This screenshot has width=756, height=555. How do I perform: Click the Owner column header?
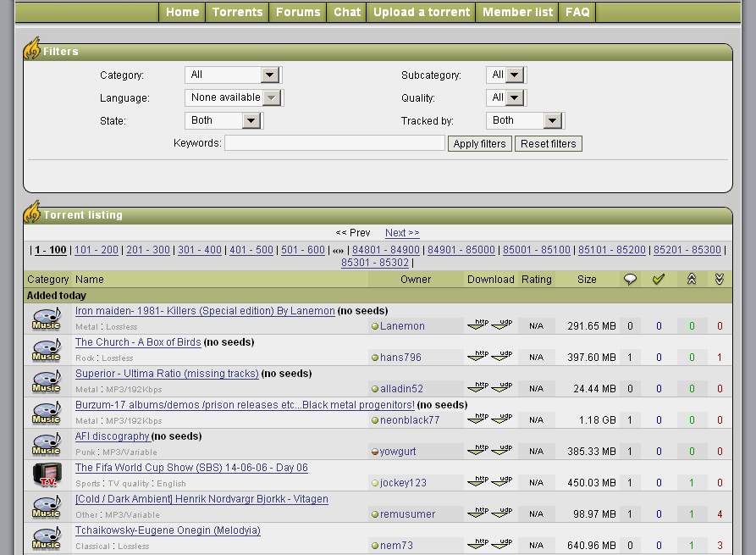tap(416, 280)
